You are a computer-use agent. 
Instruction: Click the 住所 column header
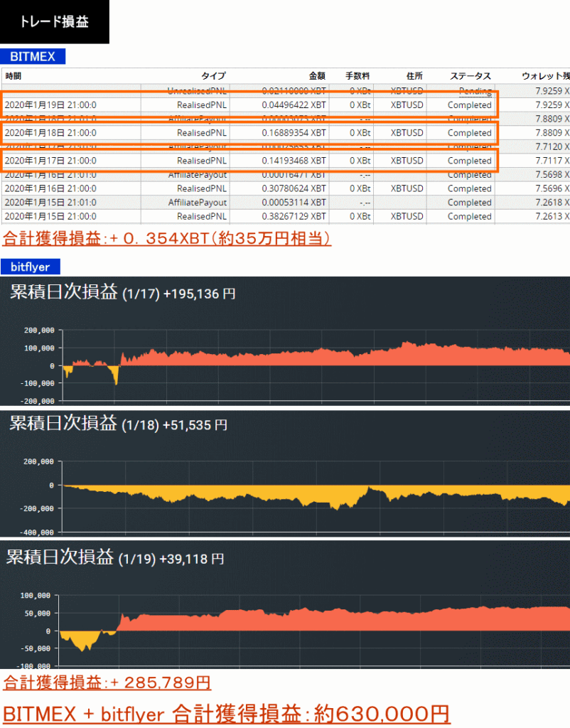(x=414, y=76)
